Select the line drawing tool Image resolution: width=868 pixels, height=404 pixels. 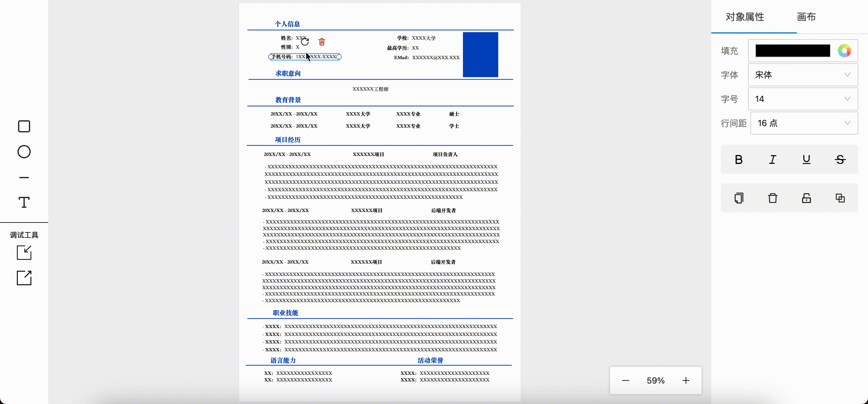point(24,177)
